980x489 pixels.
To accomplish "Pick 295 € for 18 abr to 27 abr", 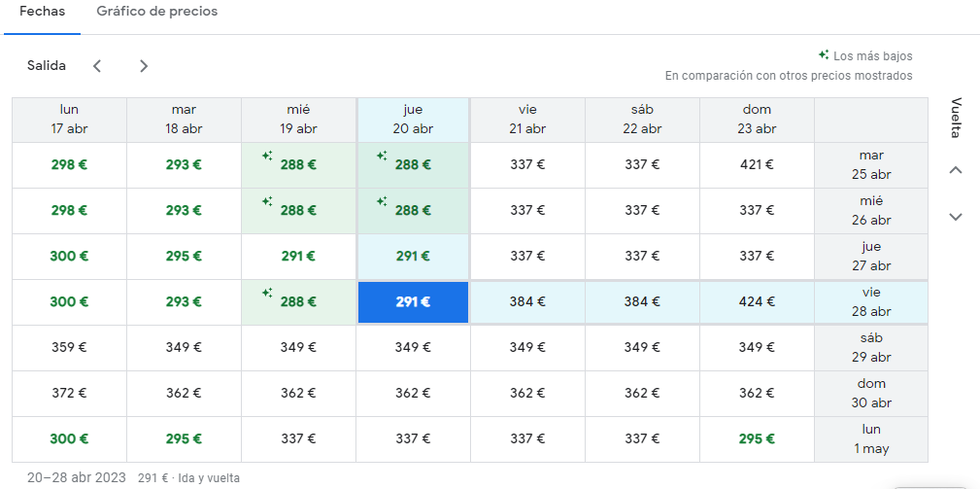I will point(184,257).
